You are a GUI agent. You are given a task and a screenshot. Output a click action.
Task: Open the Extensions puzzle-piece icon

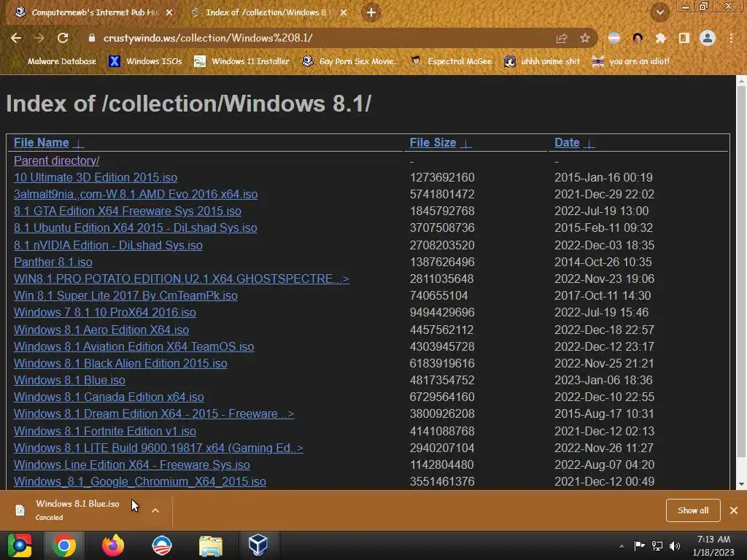[661, 38]
